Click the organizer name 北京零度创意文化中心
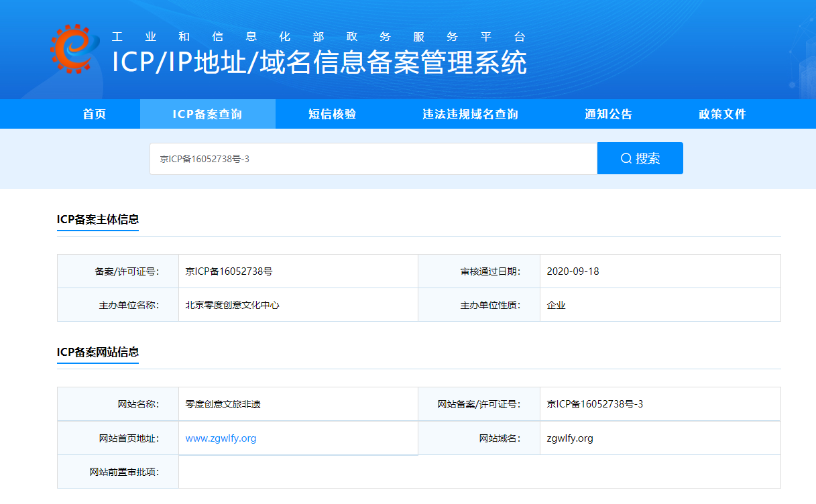 [x=232, y=305]
